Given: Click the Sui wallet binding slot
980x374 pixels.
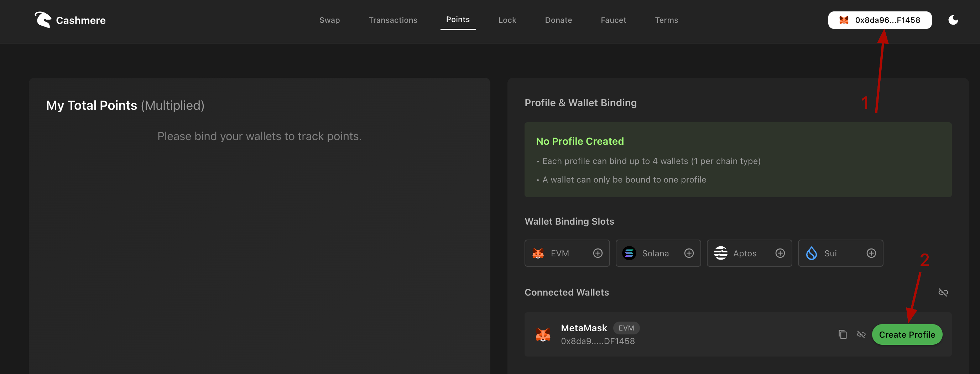Looking at the screenshot, I should click(x=840, y=253).
